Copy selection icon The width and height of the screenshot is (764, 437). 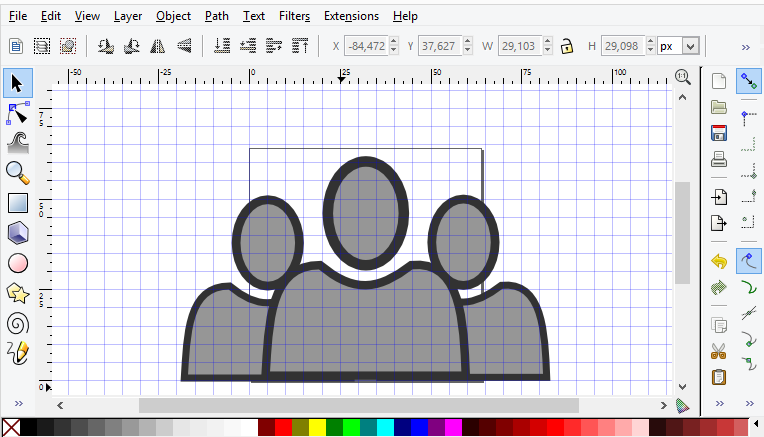click(x=719, y=325)
